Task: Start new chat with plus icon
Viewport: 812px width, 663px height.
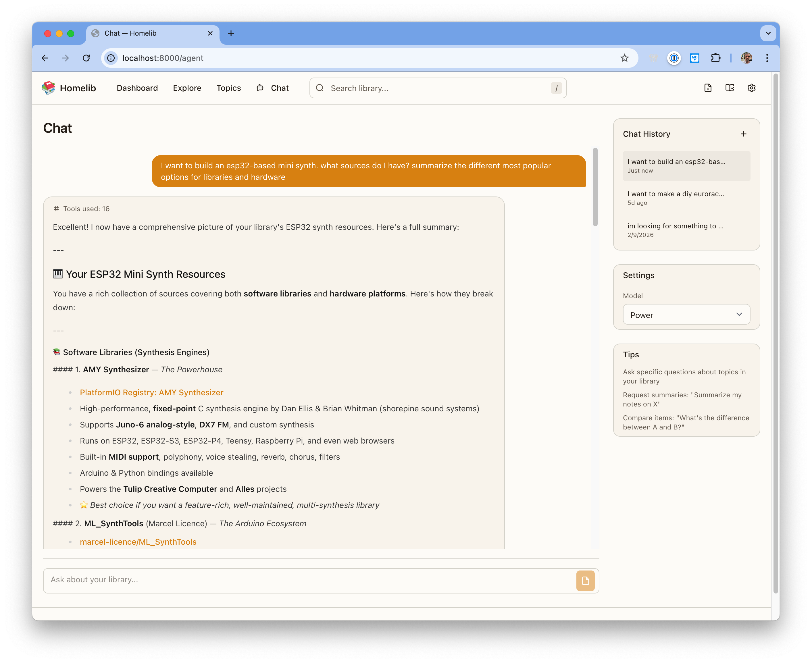Action: tap(743, 134)
